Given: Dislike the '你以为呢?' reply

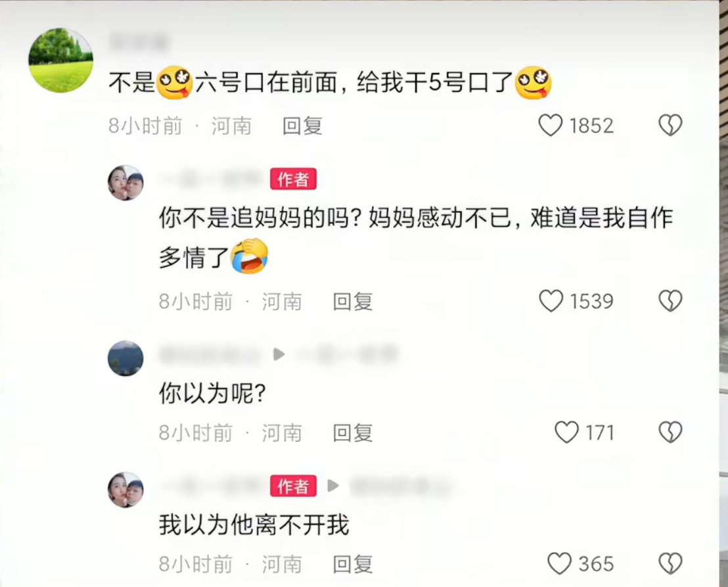Looking at the screenshot, I should (x=670, y=433).
